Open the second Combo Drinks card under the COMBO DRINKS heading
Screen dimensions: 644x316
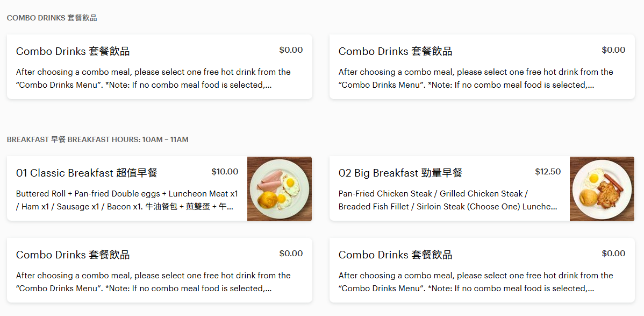(x=482, y=67)
